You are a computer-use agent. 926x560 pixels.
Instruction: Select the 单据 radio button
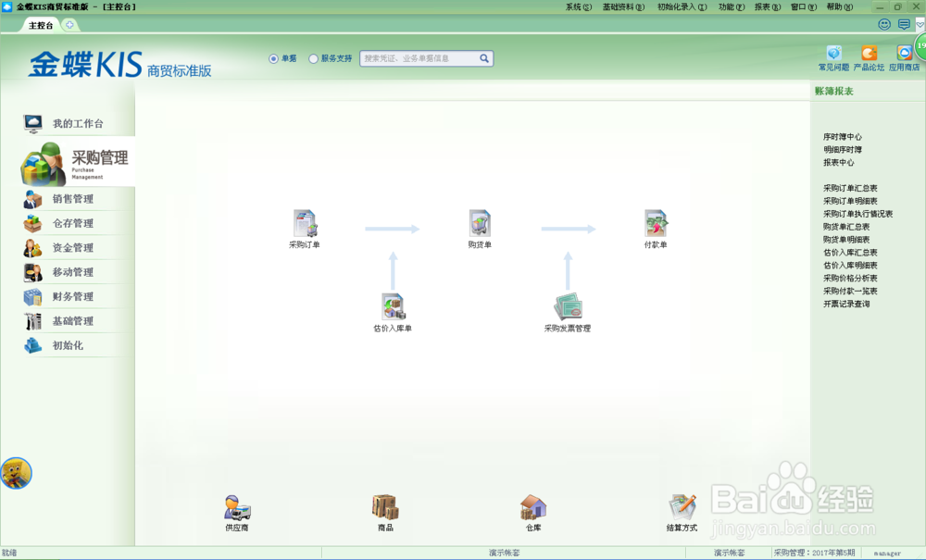[273, 59]
